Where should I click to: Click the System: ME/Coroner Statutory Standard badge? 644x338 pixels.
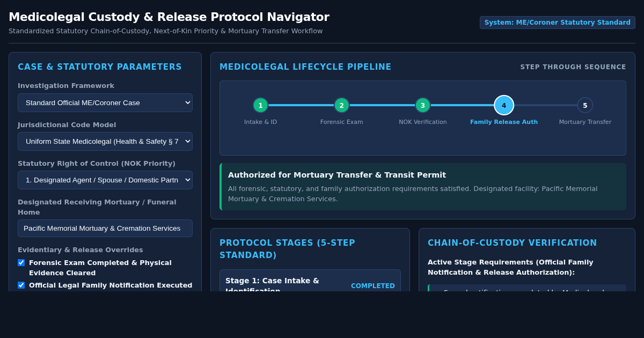558,23
